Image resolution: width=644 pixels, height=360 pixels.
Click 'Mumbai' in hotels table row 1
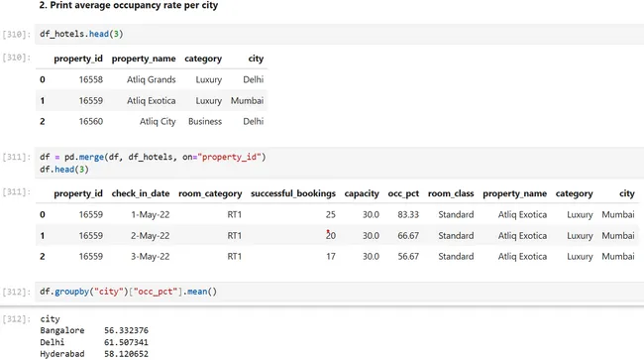point(247,101)
